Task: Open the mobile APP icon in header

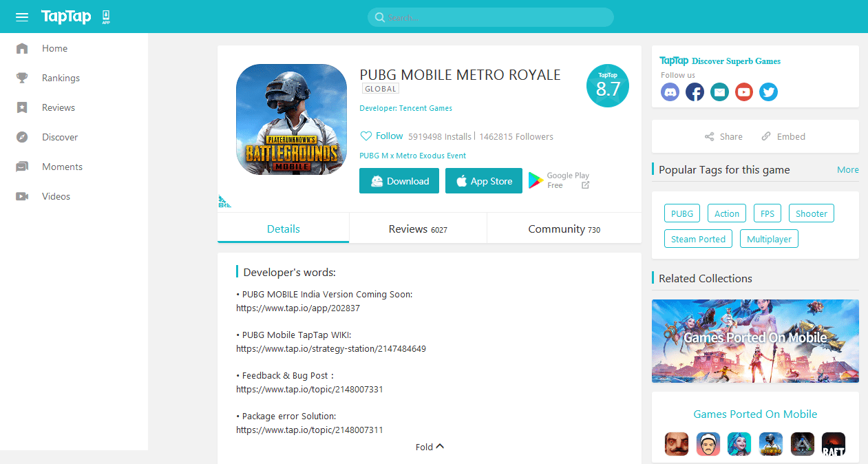Action: coord(106,17)
